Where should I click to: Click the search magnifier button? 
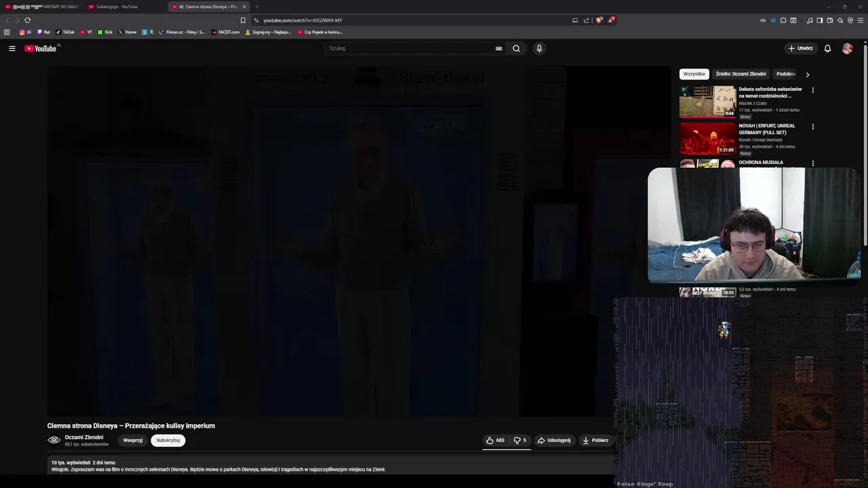(x=516, y=48)
